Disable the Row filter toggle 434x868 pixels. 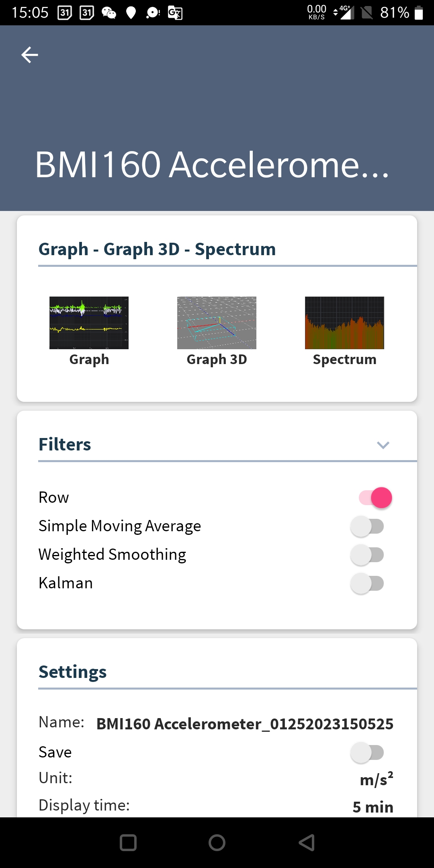(x=375, y=498)
